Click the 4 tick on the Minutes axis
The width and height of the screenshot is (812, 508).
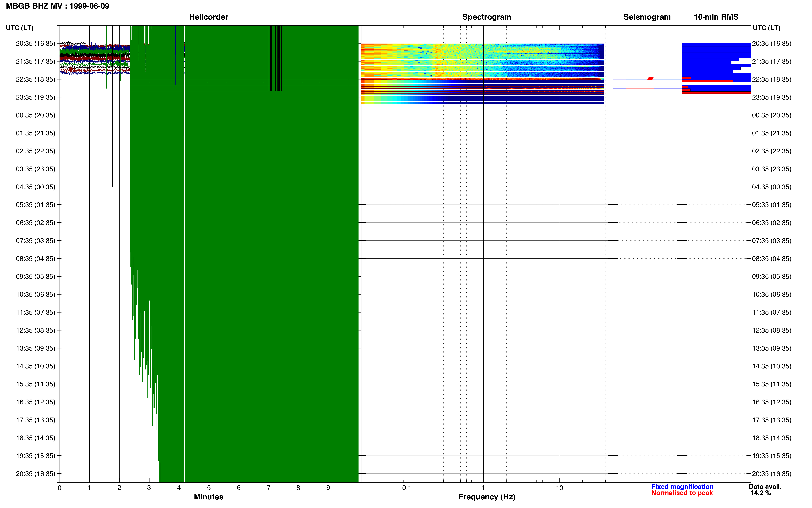point(179,487)
